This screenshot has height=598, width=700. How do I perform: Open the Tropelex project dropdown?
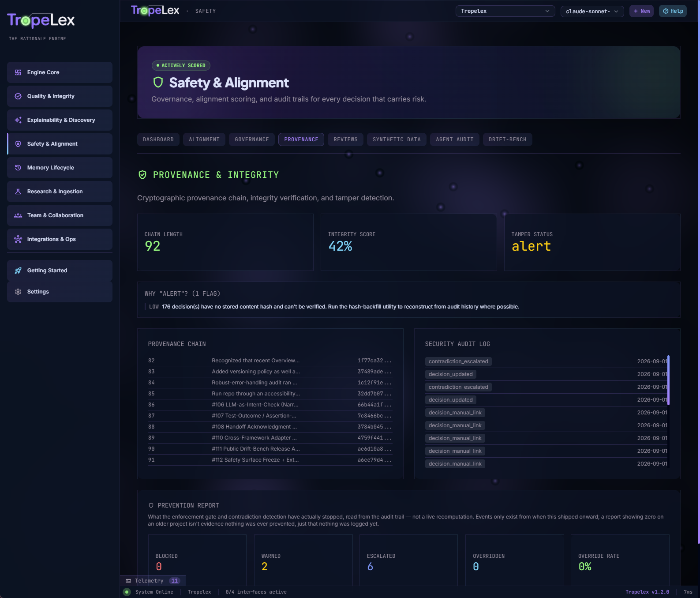505,11
